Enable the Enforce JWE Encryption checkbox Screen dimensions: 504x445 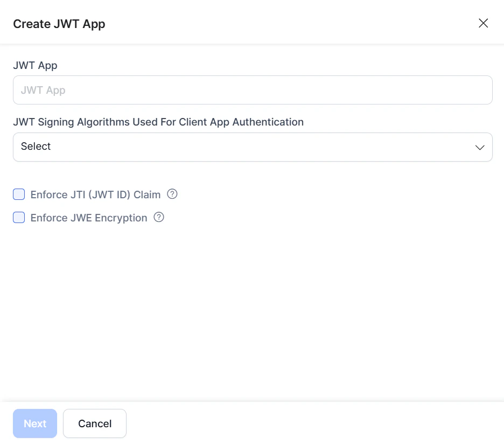coord(19,218)
